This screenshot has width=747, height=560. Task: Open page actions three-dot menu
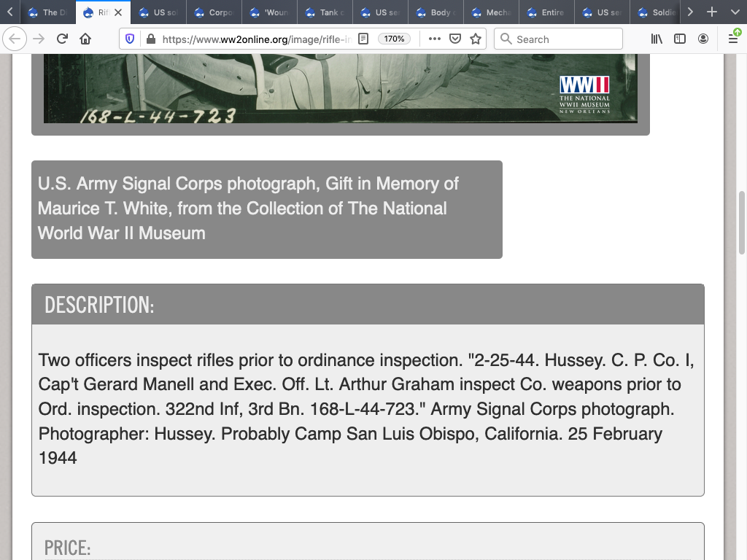tap(435, 39)
